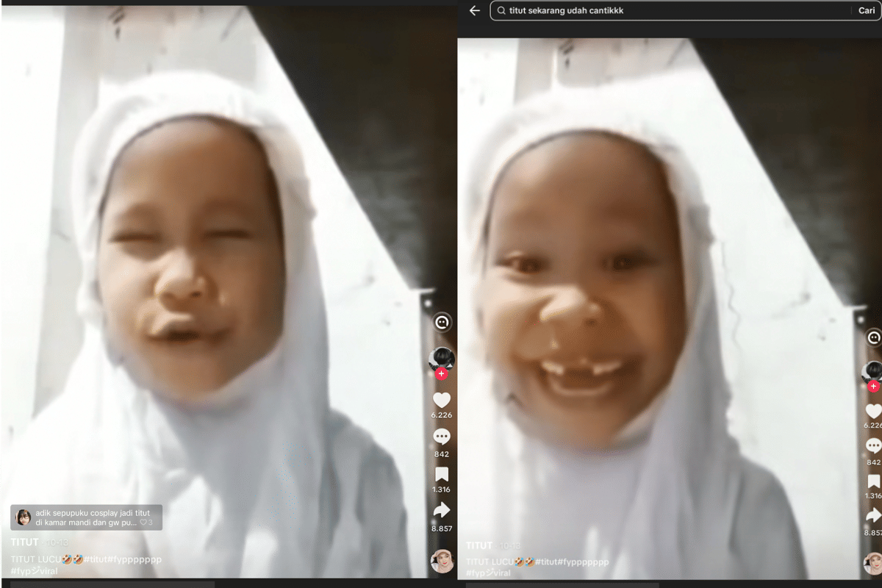Click like count 6.226 on pinned-comment video
Viewport: 882px width, 588px height.
click(x=441, y=415)
